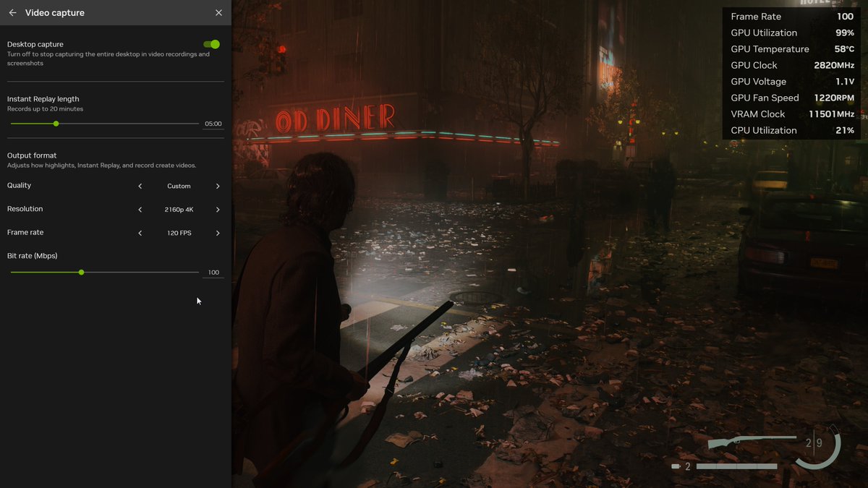Click the GPU Utilization 99% stat
The image size is (868, 488).
coord(792,33)
